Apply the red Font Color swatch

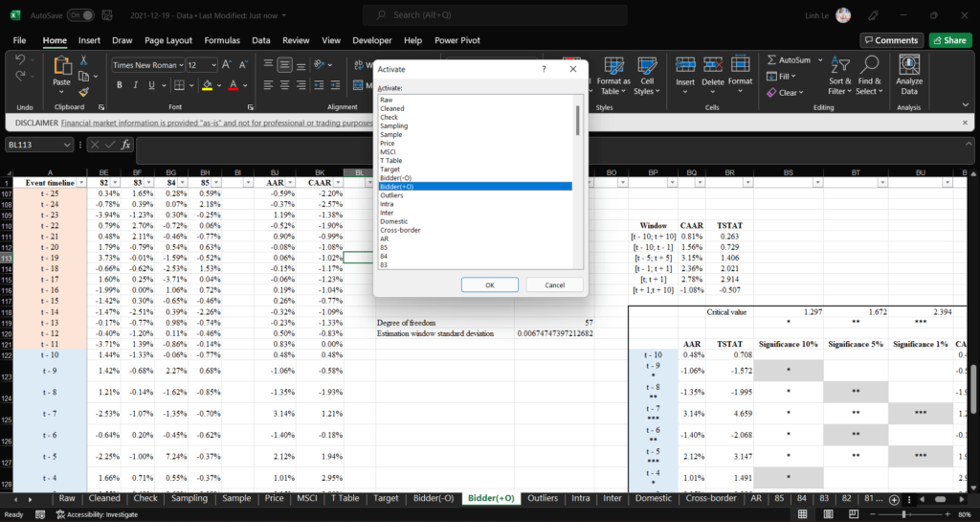tap(234, 85)
